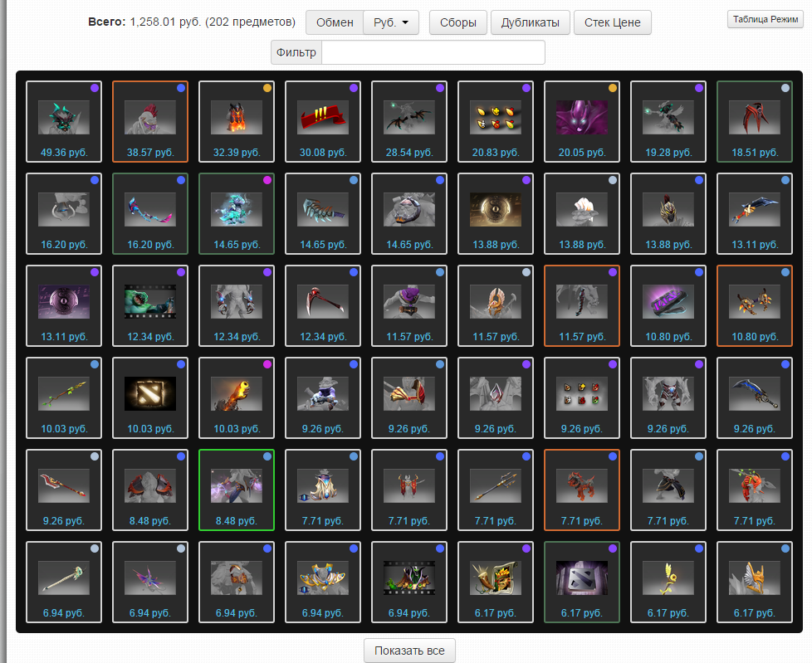Choose the white hair item at 13.88 руб.
The height and width of the screenshot is (663, 812).
click(582, 214)
